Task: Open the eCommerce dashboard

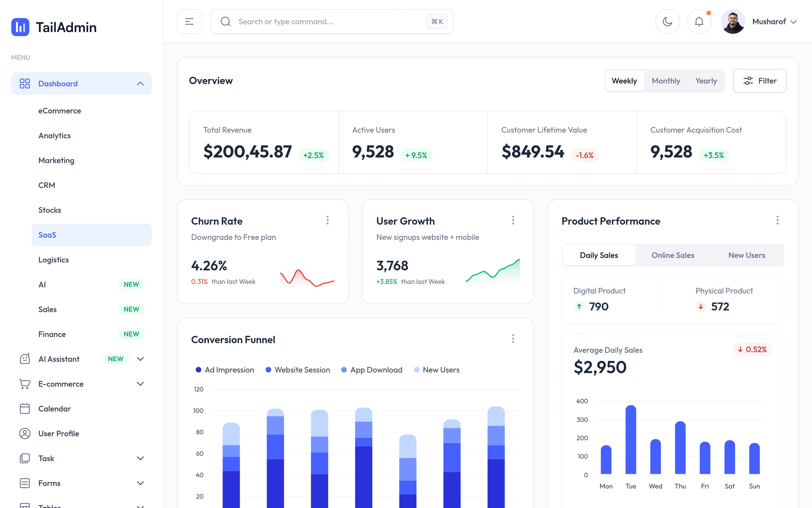Action: [x=60, y=111]
